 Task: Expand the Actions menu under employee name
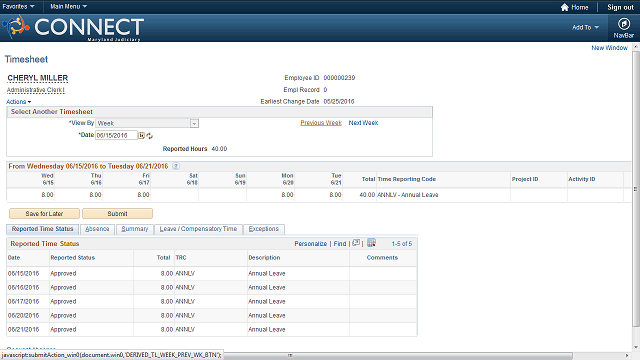click(18, 102)
